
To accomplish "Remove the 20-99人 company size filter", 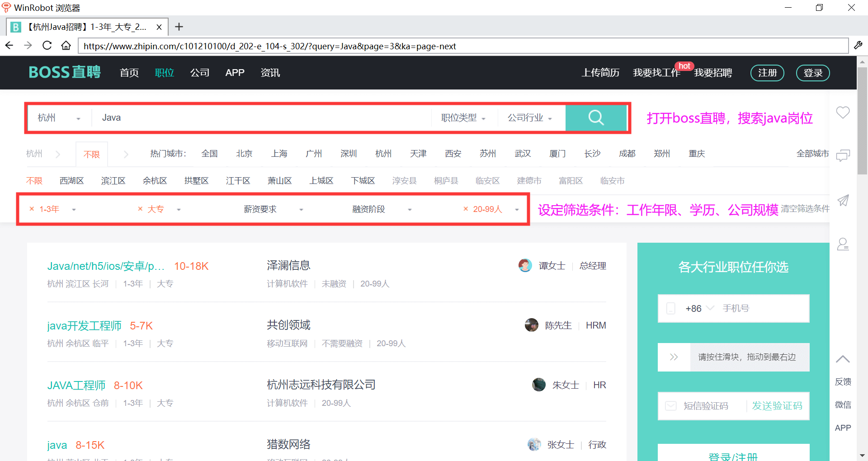I will pyautogui.click(x=466, y=209).
